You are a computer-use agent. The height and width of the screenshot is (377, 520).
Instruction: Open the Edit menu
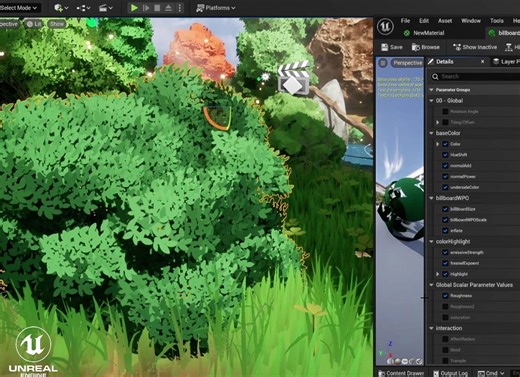(424, 21)
